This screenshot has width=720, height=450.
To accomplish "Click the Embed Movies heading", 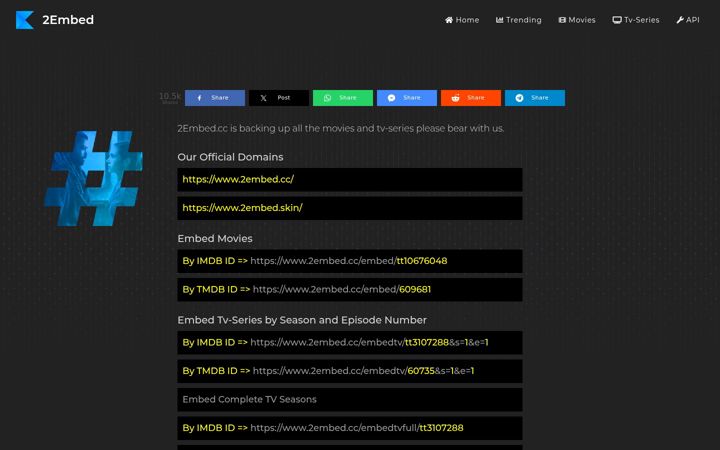I will tap(215, 239).
